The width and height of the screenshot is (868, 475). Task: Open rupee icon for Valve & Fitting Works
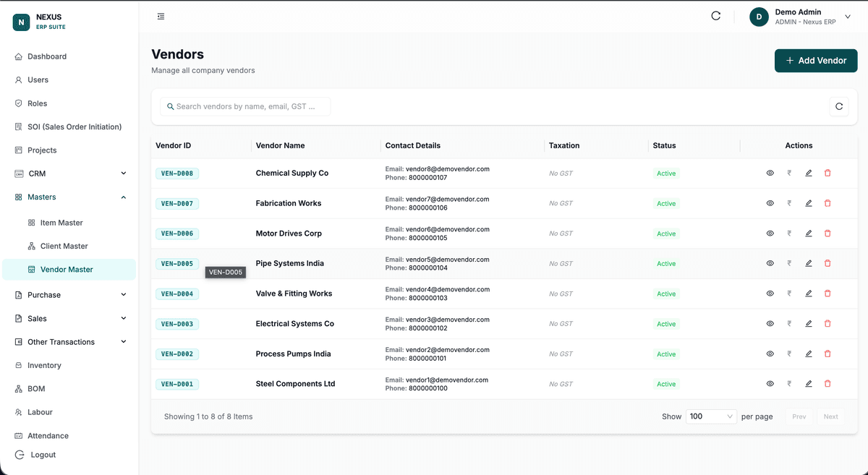tap(789, 294)
